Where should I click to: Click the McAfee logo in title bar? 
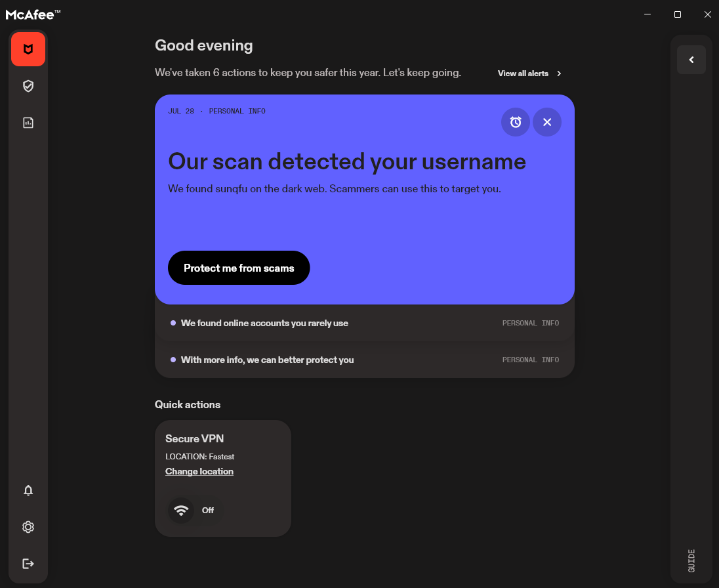(33, 14)
